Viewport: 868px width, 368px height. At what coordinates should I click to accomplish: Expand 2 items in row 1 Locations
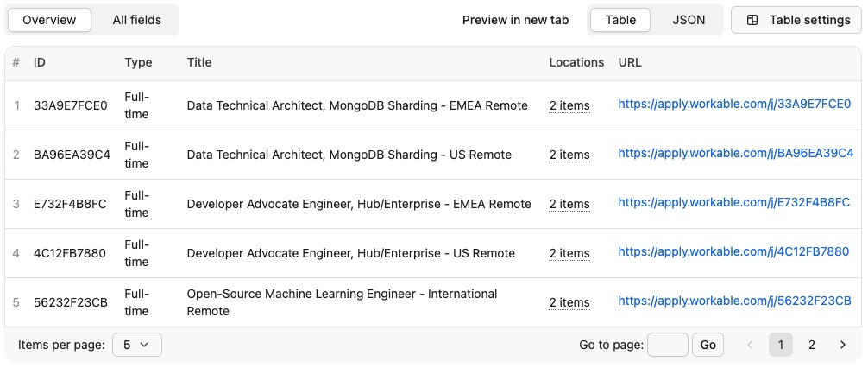(x=569, y=105)
